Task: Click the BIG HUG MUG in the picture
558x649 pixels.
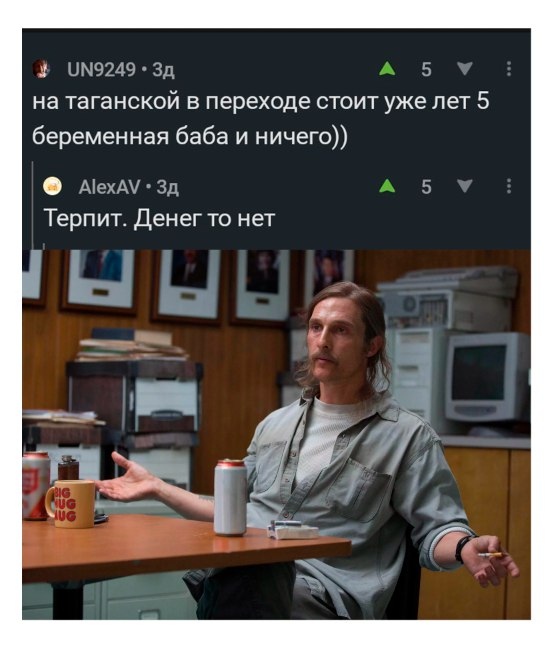Action: (70, 504)
